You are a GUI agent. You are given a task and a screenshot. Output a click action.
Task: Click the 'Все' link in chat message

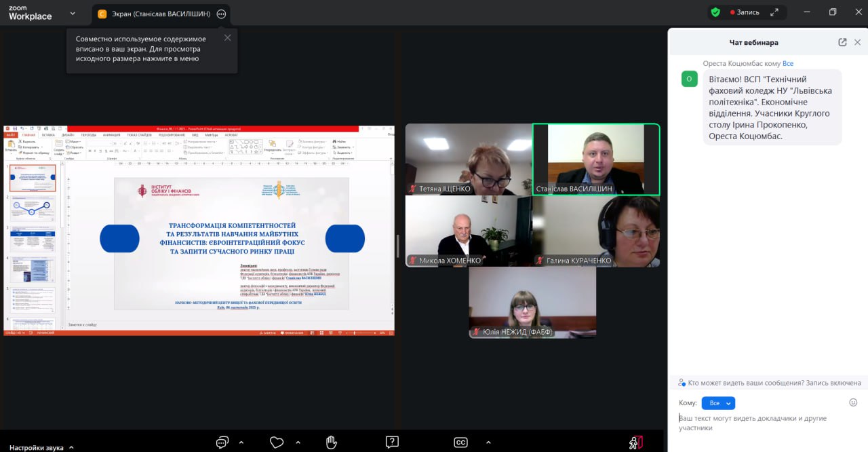coord(788,63)
